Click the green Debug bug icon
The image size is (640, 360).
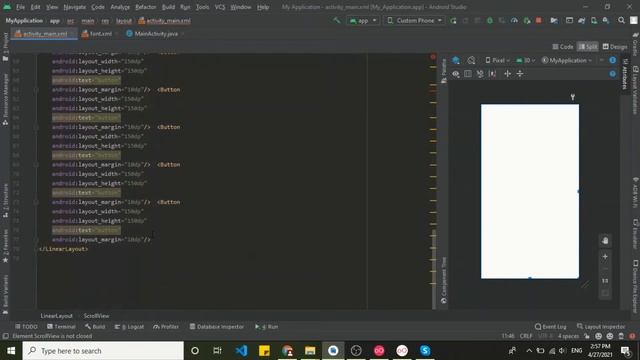490,20
